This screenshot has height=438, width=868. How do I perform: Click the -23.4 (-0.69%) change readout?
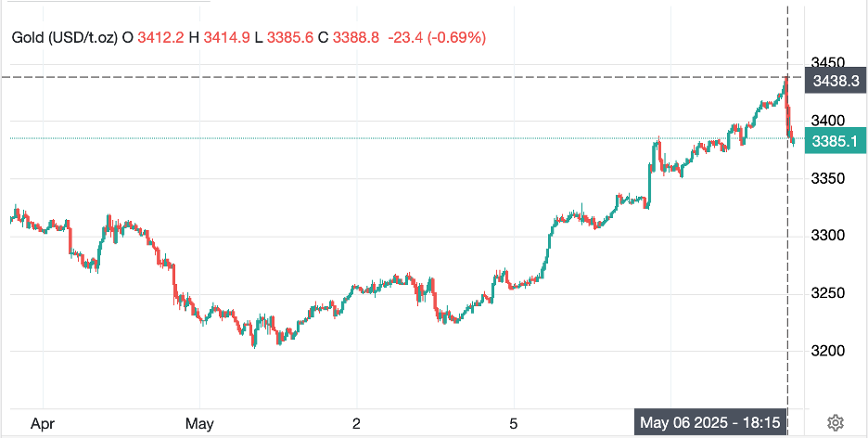point(439,37)
